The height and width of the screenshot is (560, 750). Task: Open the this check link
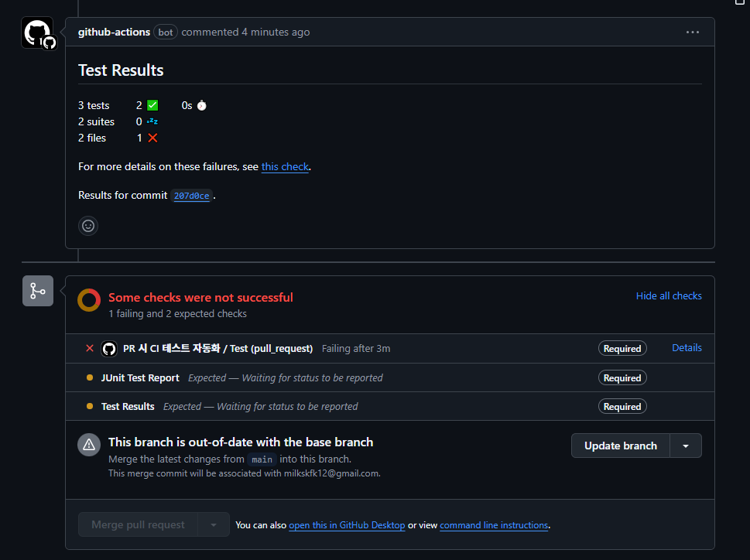tap(285, 166)
